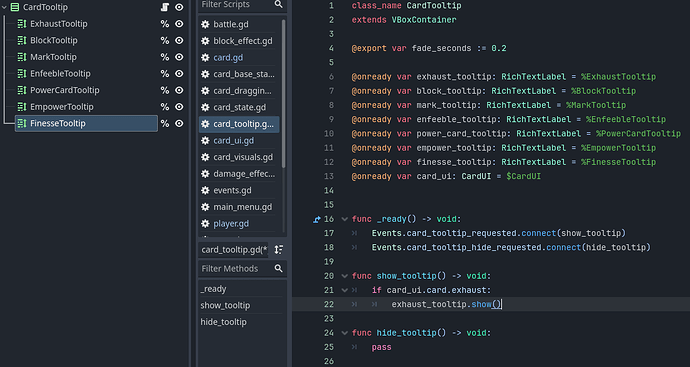Select the EnfeebleTooltip node in scene tree

60,74
